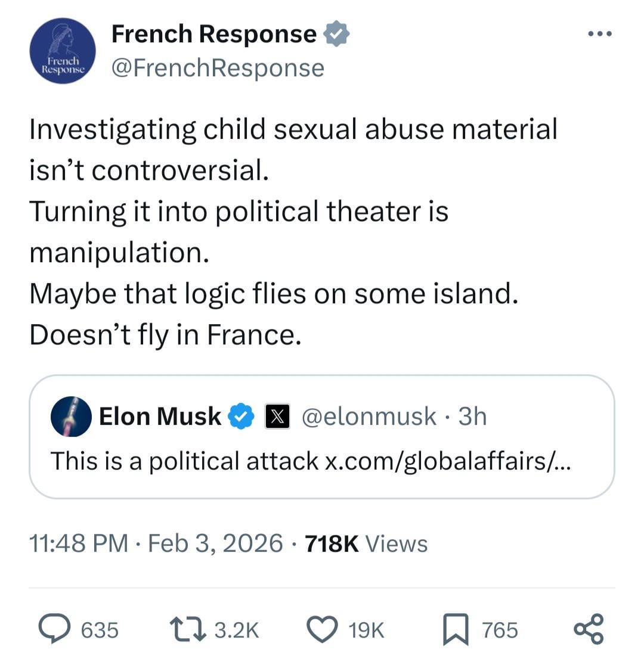The image size is (644, 662).
Task: Click the French Response profile avatar
Action: 63,51
